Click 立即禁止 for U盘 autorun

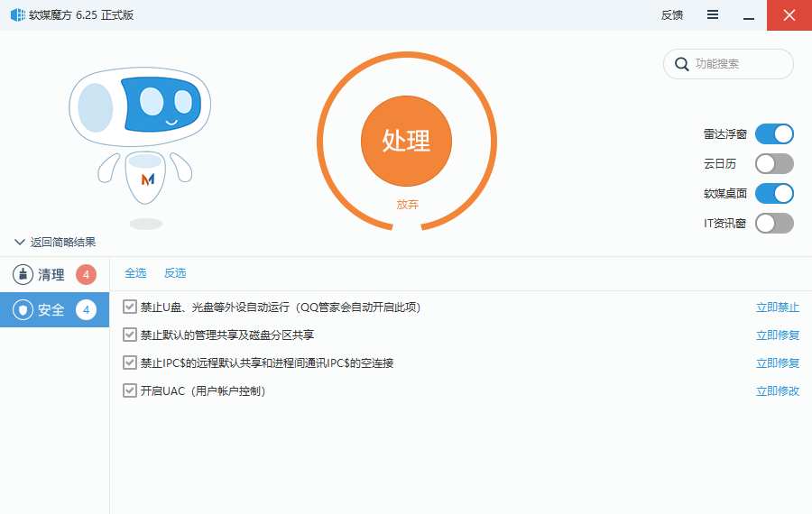(x=778, y=307)
